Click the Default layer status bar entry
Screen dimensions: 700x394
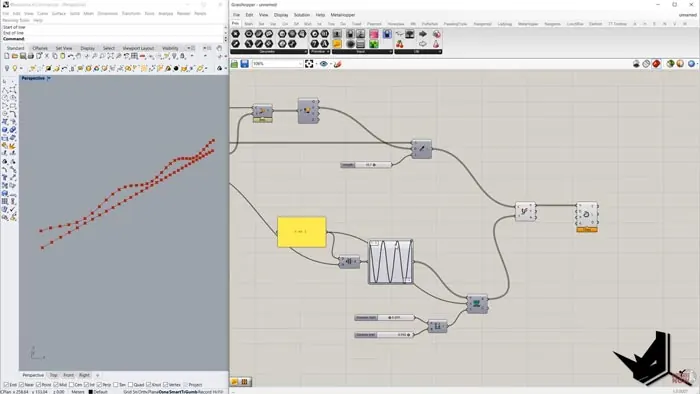point(98,392)
